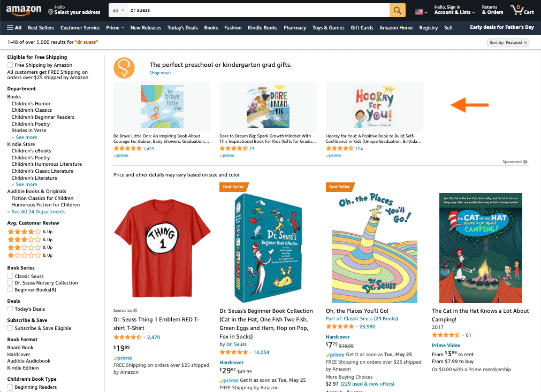Expand See All 24 Departments
Screen dimensions: 541x392
pos(36,212)
